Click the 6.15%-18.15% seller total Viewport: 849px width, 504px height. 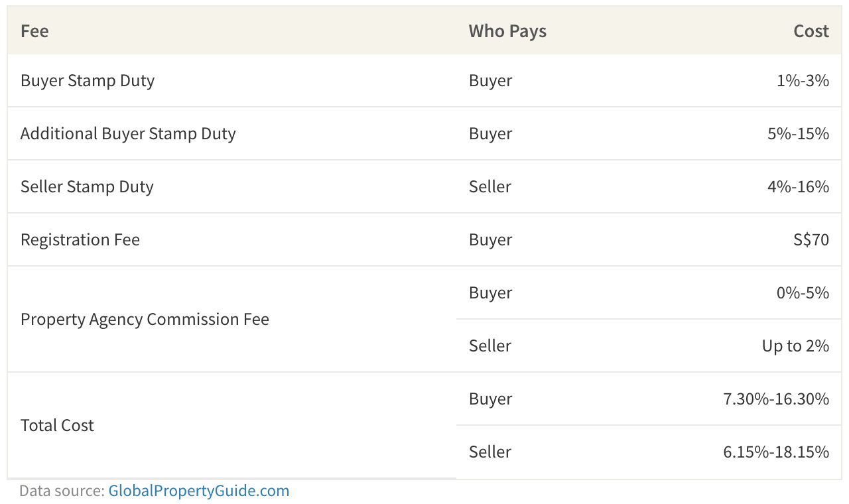(776, 452)
